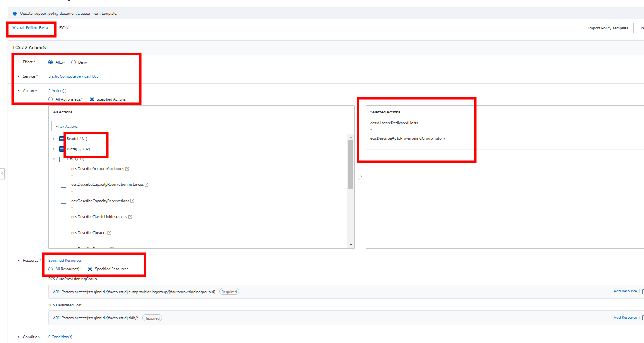
Task: Check ecs:DescribeCapacityReservationInstances action
Action: (x=63, y=185)
